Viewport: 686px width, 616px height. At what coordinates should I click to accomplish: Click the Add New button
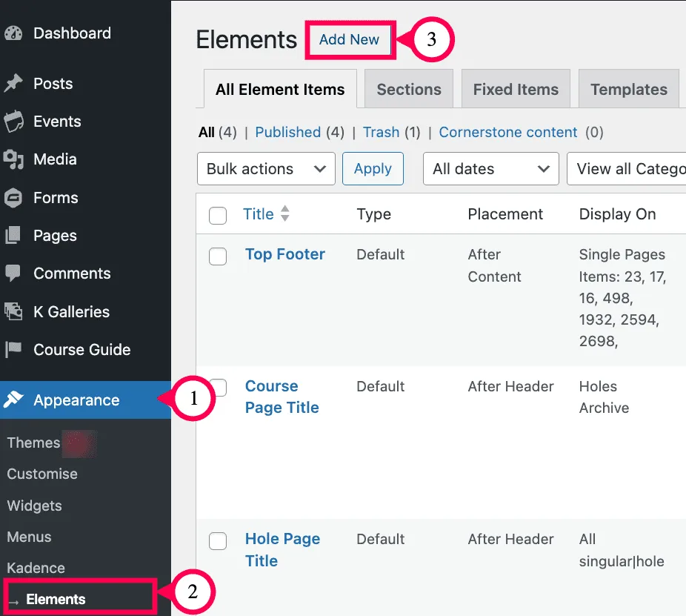coord(349,39)
